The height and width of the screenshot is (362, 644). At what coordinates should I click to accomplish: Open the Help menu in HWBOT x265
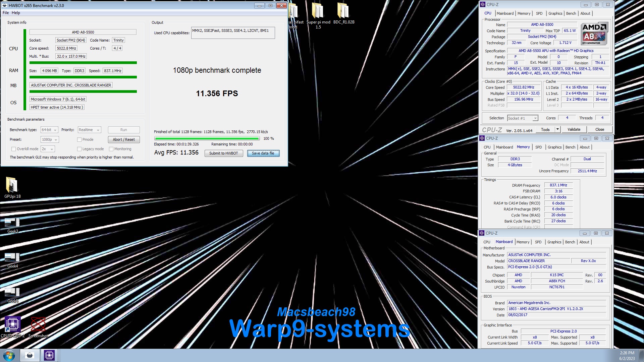click(16, 13)
